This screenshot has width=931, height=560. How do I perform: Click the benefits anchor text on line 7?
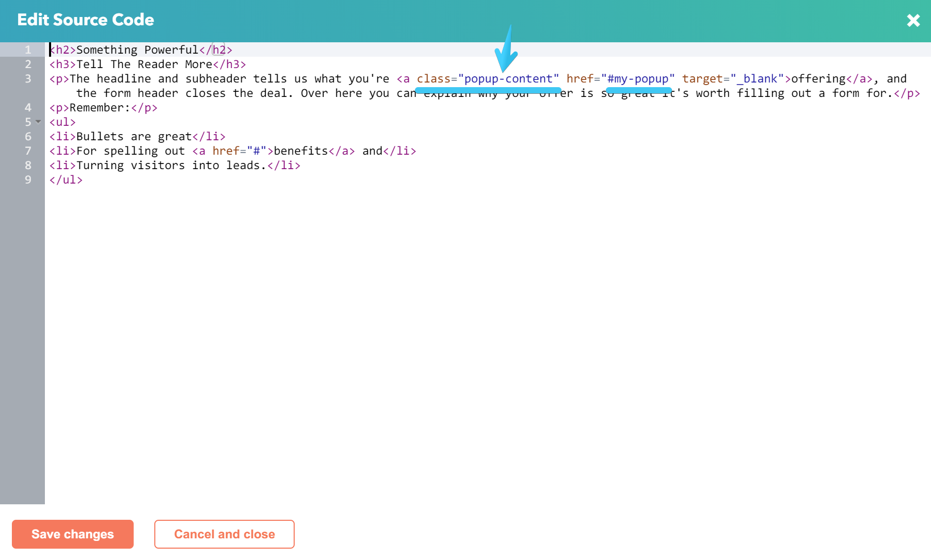[x=298, y=151]
